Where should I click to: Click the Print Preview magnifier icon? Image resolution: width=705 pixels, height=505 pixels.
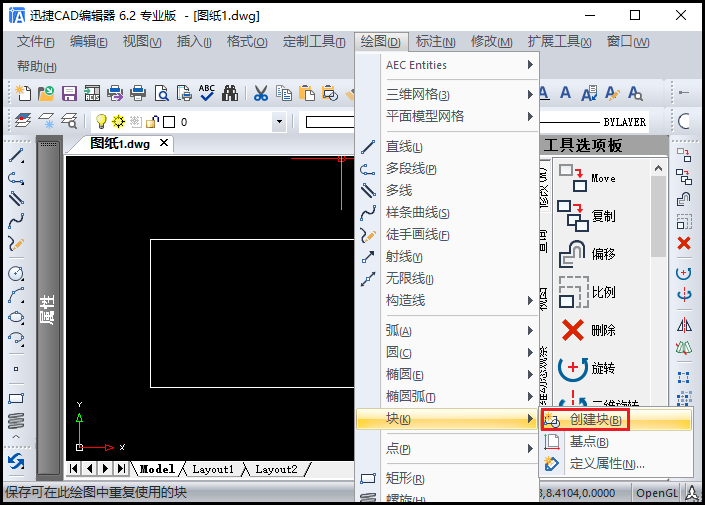161,93
